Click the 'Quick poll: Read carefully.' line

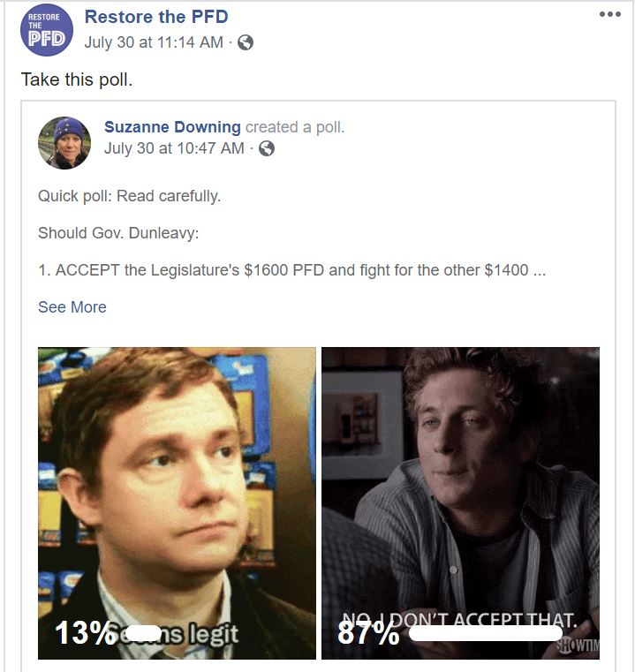[x=130, y=196]
